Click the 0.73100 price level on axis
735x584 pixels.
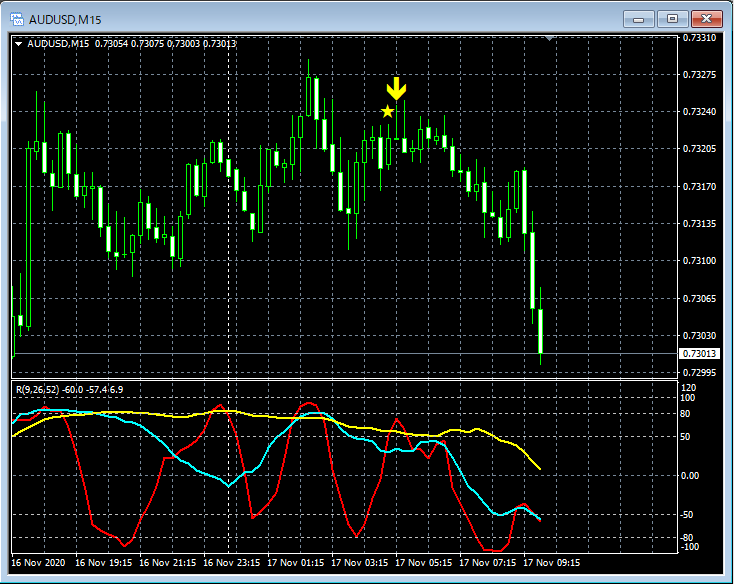[x=698, y=261]
